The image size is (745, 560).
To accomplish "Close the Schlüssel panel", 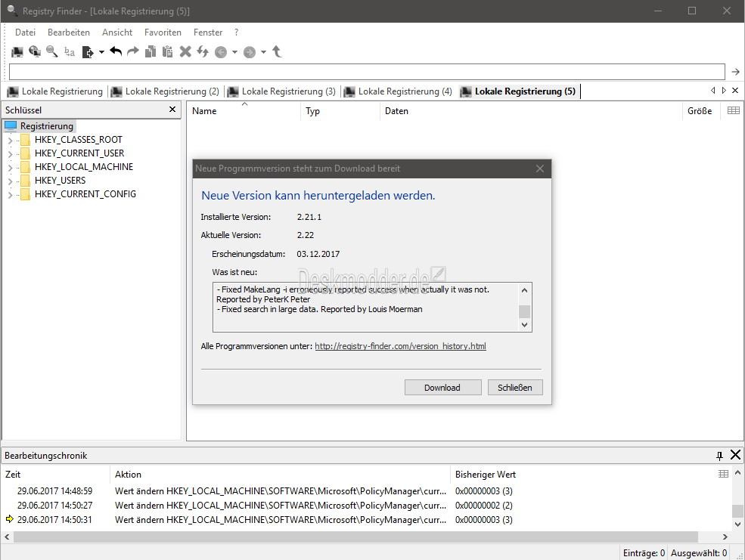I will pos(172,109).
